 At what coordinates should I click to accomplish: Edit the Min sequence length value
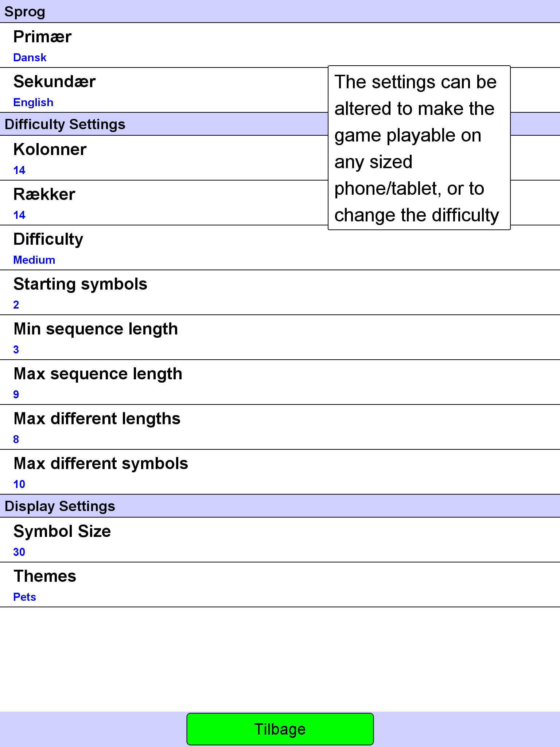[280, 337]
